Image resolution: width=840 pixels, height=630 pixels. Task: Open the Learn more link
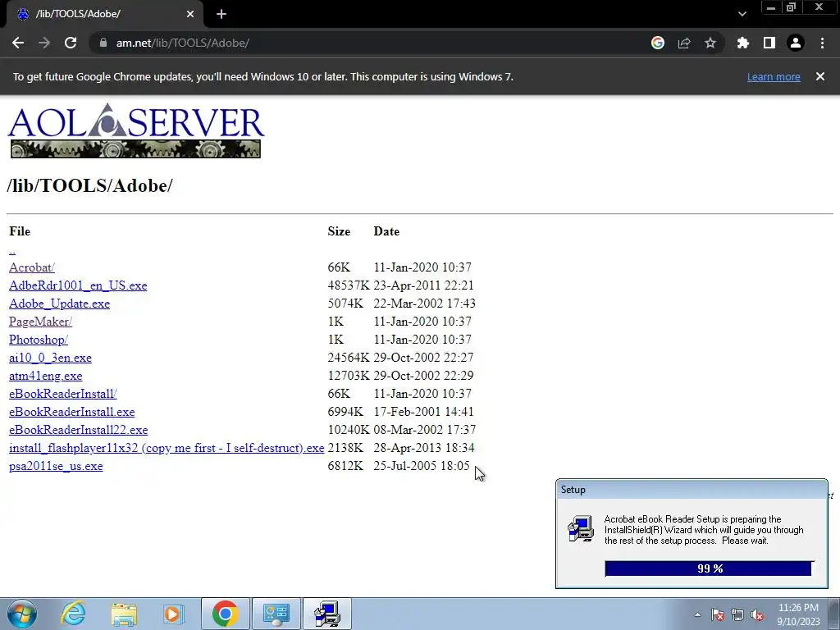pyautogui.click(x=774, y=77)
